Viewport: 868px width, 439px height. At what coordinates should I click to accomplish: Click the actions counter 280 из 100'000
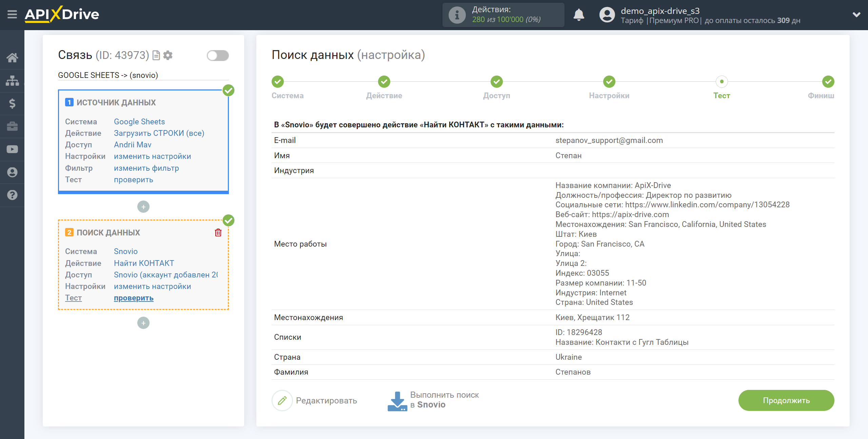click(x=506, y=20)
